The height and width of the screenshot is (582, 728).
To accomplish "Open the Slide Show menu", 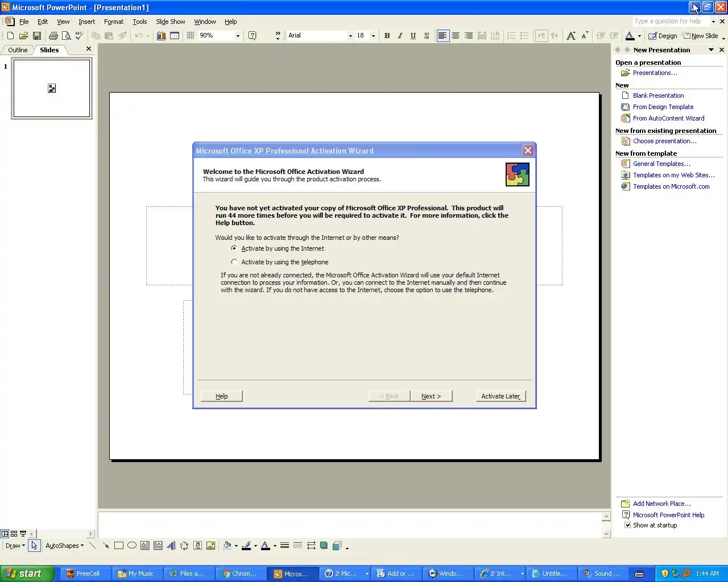I will [171, 22].
